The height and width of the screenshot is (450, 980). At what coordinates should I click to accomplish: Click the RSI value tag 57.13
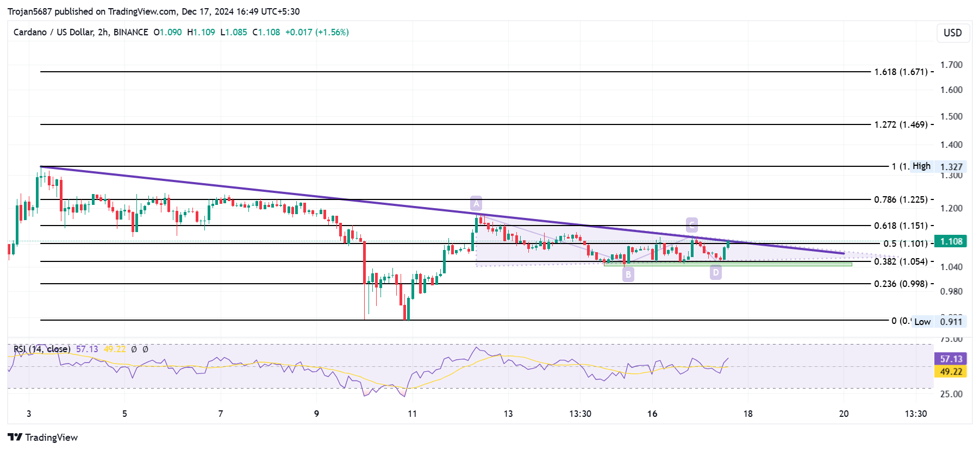coord(951,359)
